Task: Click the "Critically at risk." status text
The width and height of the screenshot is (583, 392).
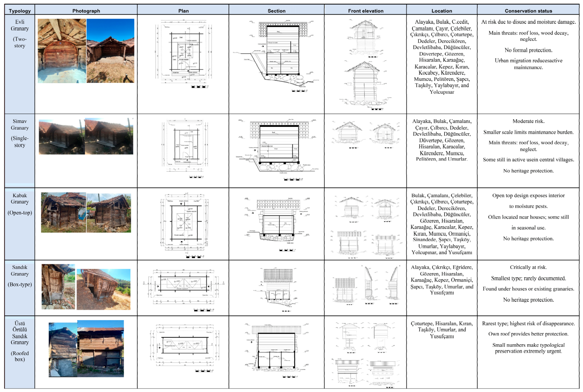Action: tap(528, 267)
